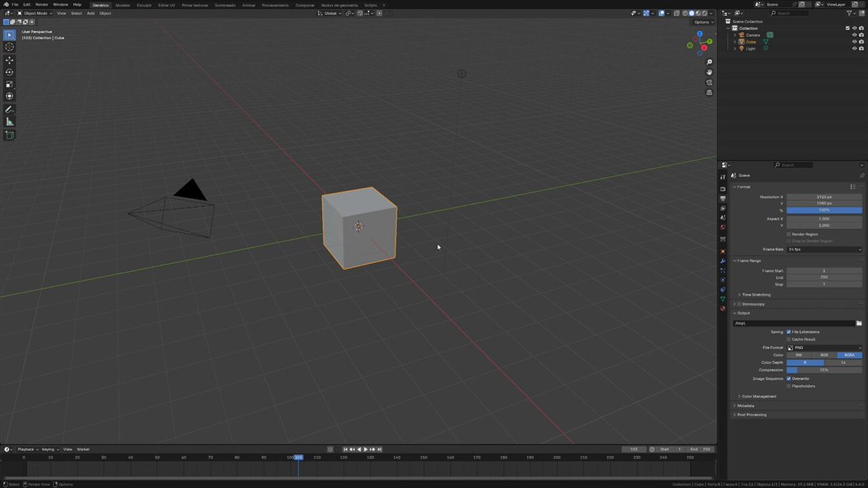Screen dimensions: 868x488
Task: Select the Cursor tool in the left toolbar
Action: [x=9, y=46]
